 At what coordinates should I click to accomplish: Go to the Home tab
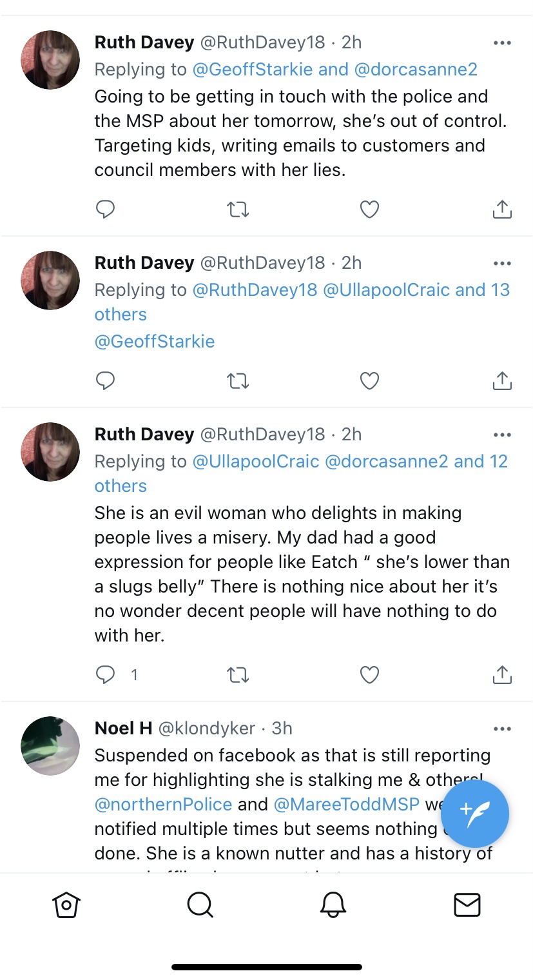(x=66, y=905)
